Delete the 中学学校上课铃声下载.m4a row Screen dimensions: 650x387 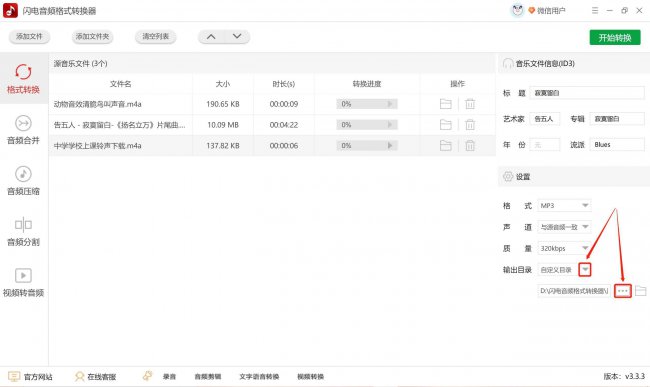click(x=470, y=145)
